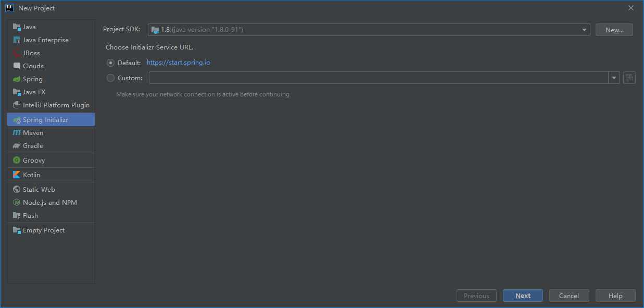Select the Static Web globe icon

[17, 190]
